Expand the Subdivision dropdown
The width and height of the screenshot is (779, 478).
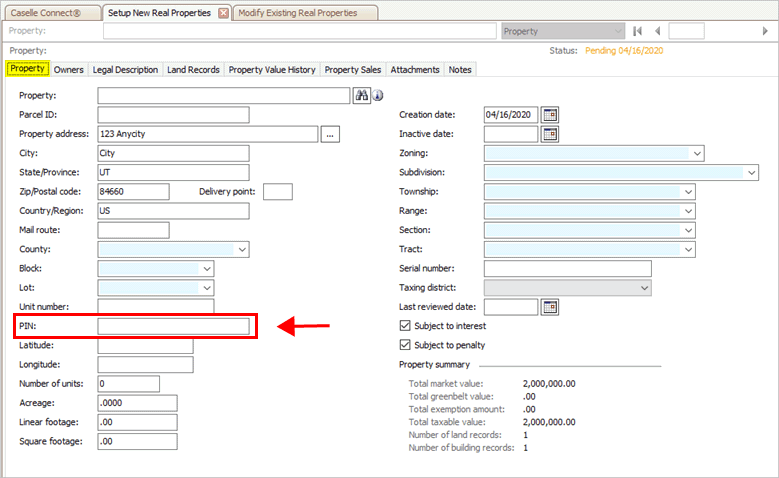pyautogui.click(x=752, y=172)
